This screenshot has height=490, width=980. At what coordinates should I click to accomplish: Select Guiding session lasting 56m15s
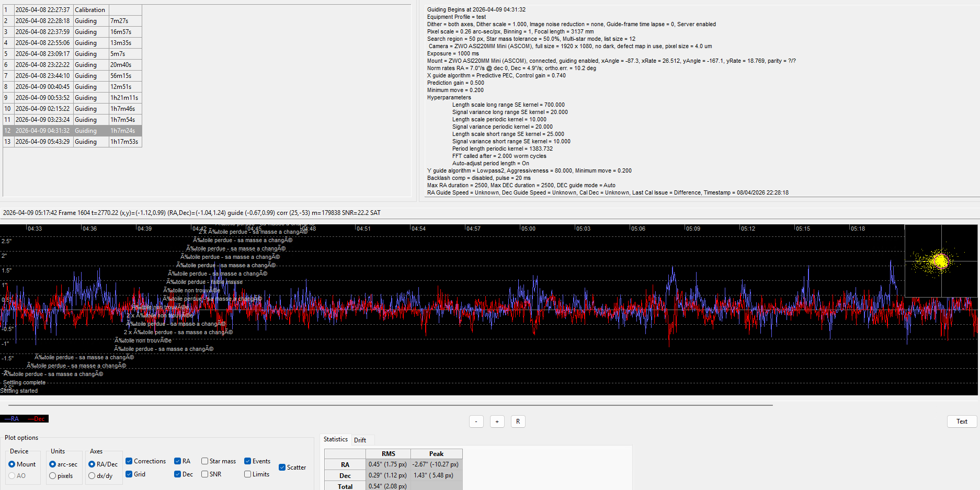[x=72, y=76]
